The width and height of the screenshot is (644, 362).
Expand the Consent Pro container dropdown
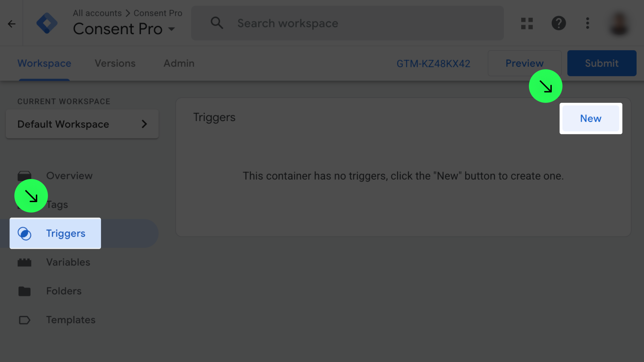coord(172,29)
